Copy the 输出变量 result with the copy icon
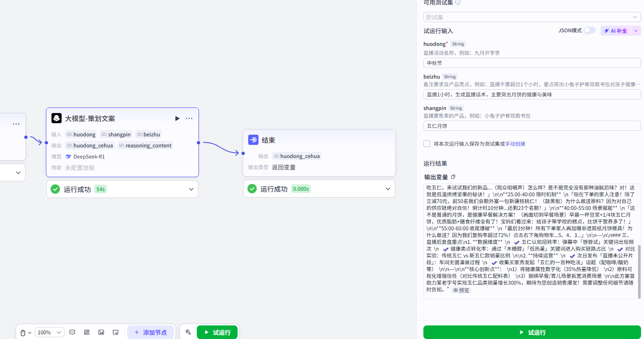 pos(453,177)
